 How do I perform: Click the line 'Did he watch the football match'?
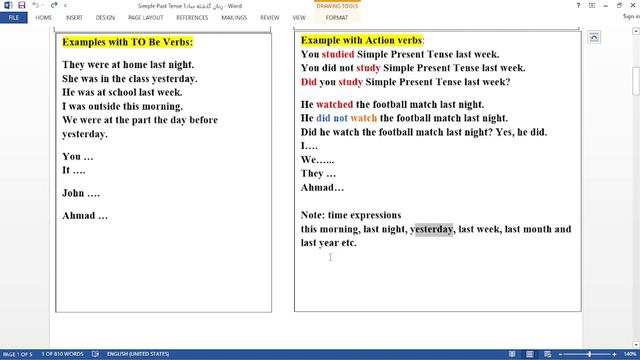(x=424, y=132)
